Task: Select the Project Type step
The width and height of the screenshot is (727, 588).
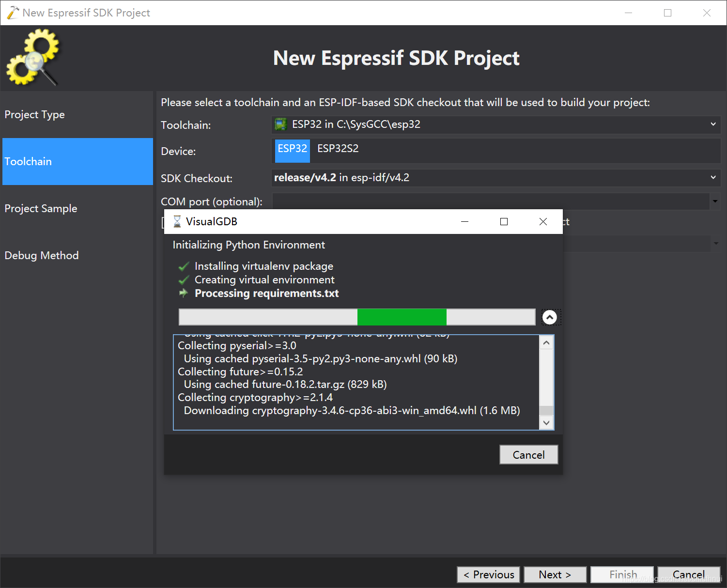Action: 34,114
